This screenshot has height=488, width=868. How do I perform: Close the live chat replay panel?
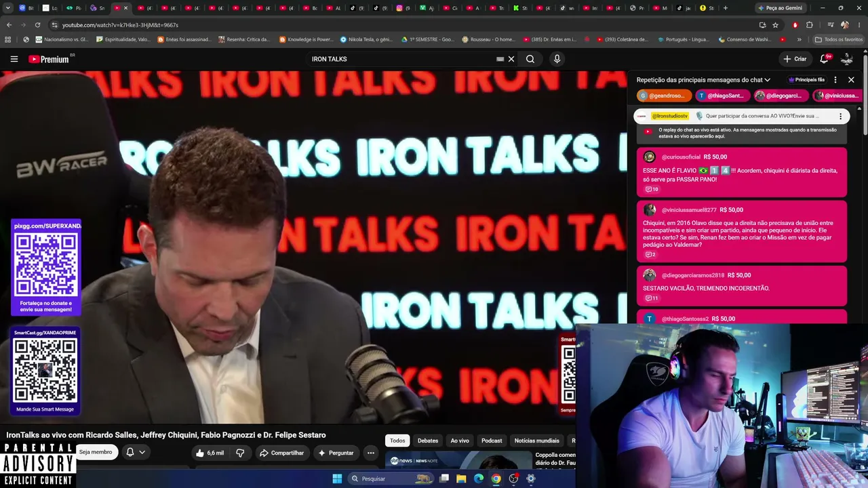click(851, 80)
